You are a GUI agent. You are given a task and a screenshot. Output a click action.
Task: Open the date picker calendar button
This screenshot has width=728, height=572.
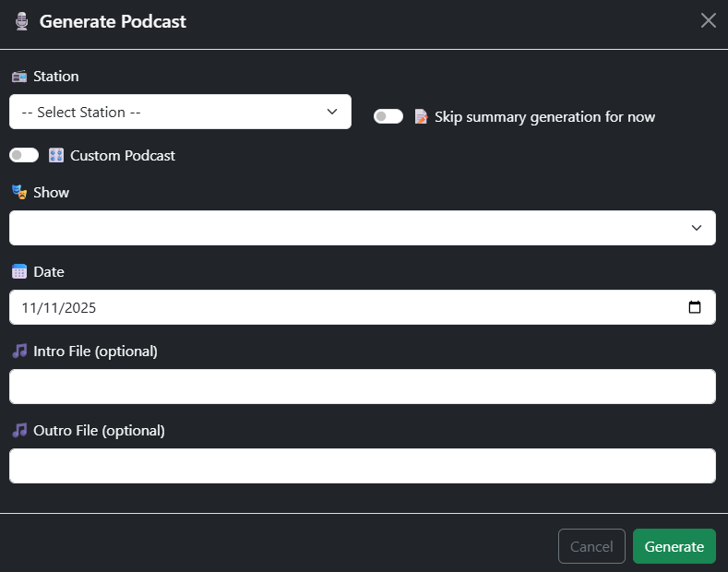point(695,308)
